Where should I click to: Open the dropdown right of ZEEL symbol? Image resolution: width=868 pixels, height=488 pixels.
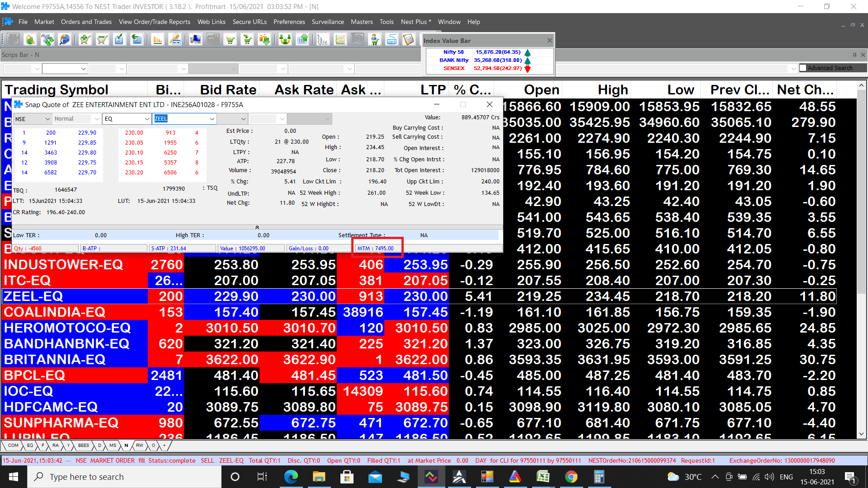[x=243, y=119]
